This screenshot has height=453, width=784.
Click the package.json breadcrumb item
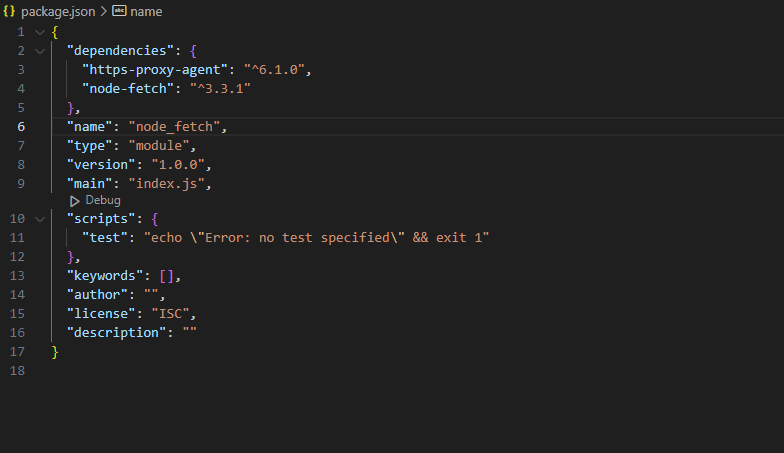(x=58, y=12)
